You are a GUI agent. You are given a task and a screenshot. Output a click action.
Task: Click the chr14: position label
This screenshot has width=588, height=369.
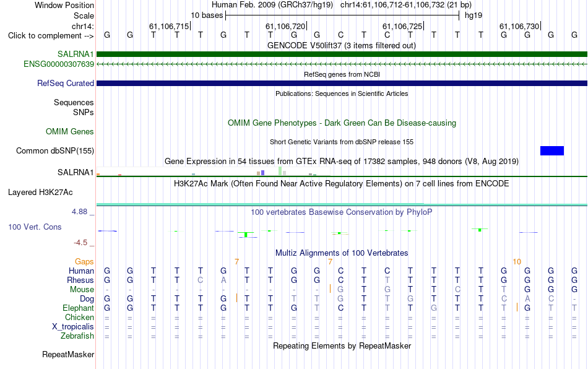[x=83, y=26]
